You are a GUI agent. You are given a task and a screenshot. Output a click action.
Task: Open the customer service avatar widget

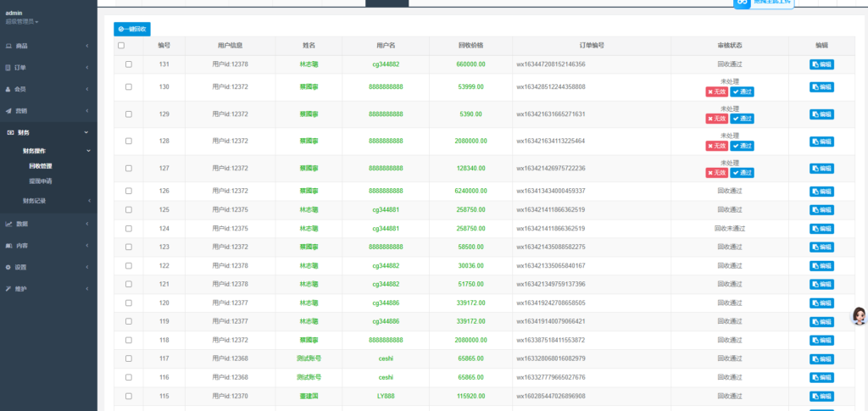pyautogui.click(x=858, y=316)
